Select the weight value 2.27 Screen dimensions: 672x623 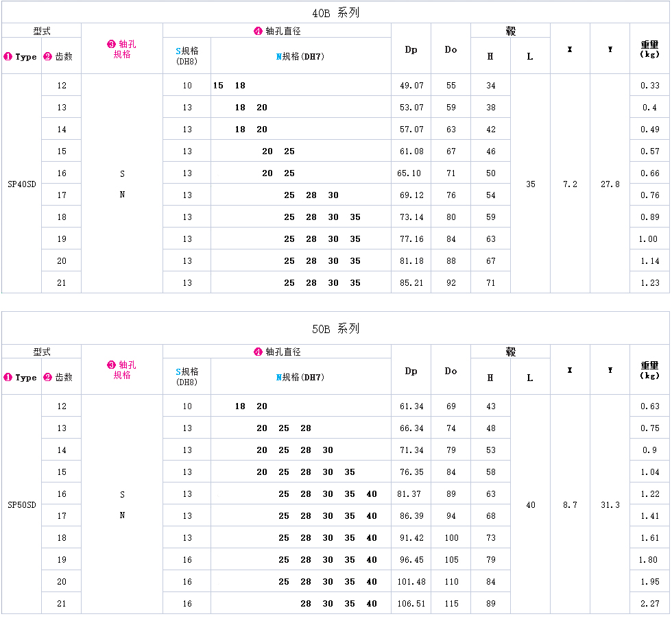click(649, 604)
